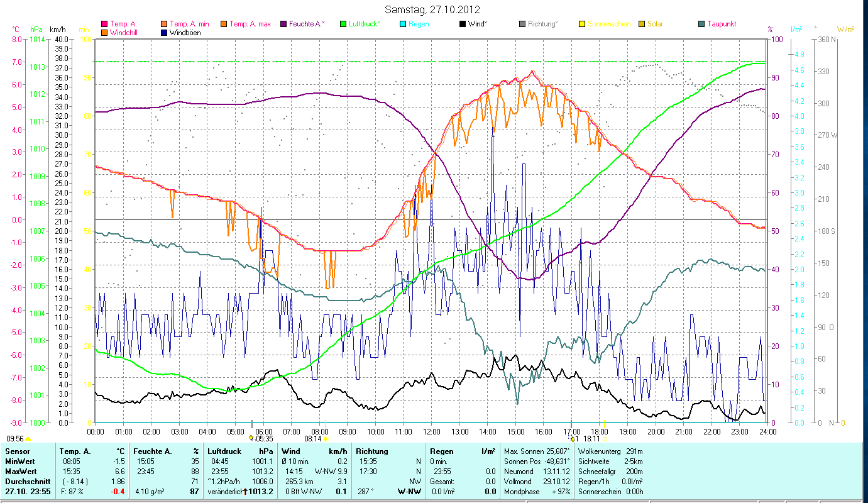Click the '265.3 km' wind run value
Screen dimensions: 868x503
coord(301,482)
